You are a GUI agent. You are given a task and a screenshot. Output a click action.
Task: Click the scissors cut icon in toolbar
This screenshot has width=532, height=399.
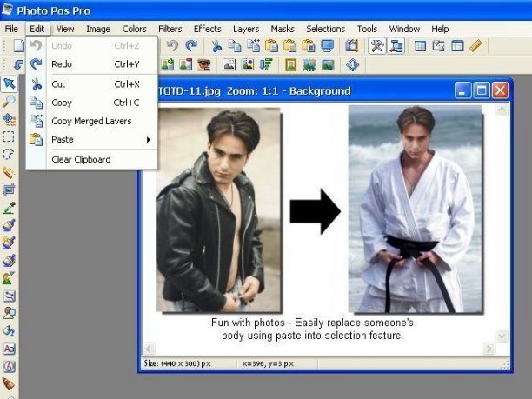(x=216, y=46)
